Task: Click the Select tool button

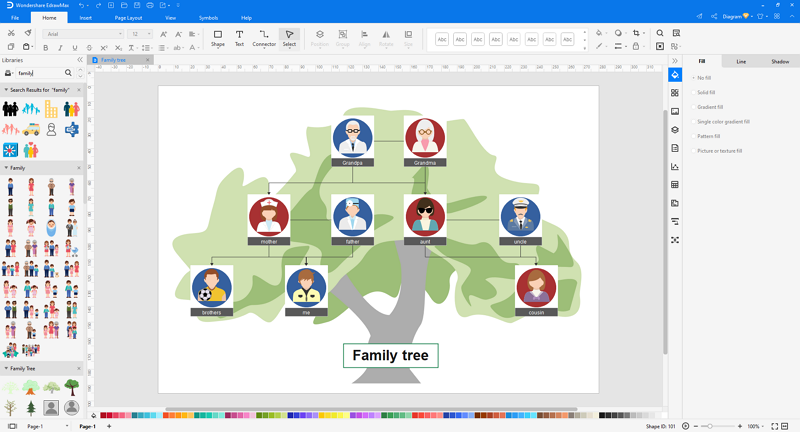Action: (289, 38)
